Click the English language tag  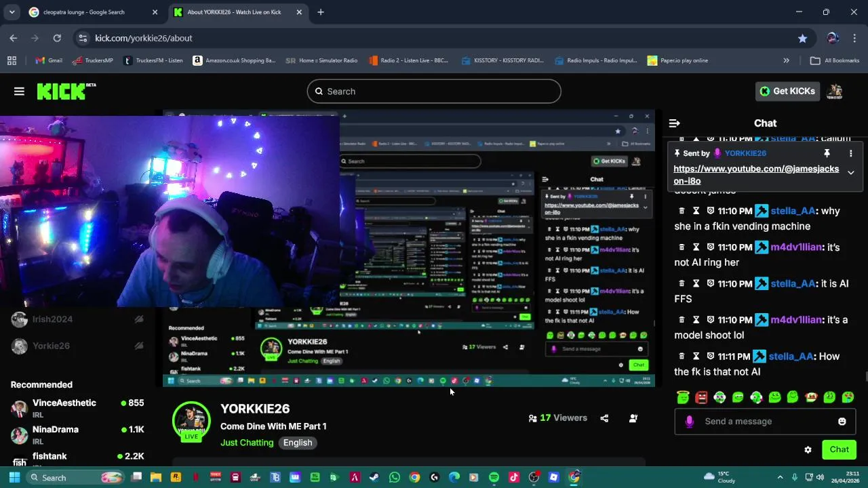click(298, 443)
